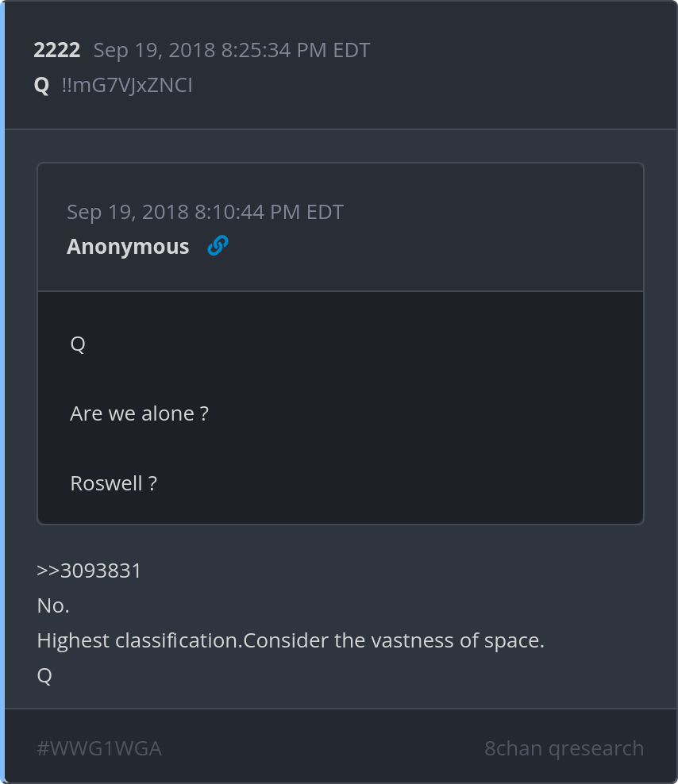678x784 pixels.
Task: Click the 8chan qresearch source label
Action: [x=564, y=748]
